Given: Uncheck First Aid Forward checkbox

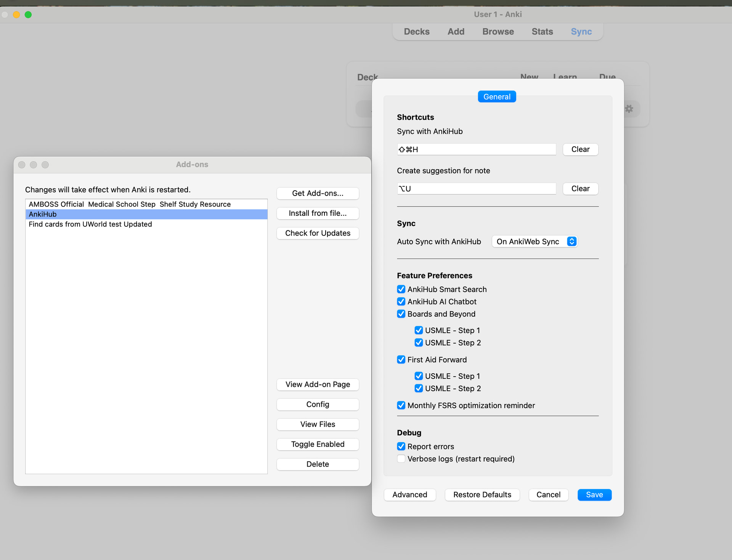Looking at the screenshot, I should pyautogui.click(x=401, y=359).
